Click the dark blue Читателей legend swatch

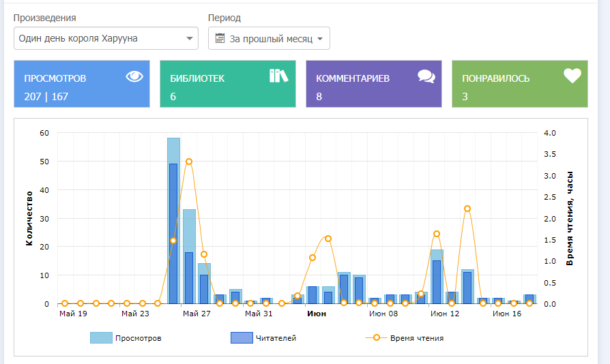point(241,337)
